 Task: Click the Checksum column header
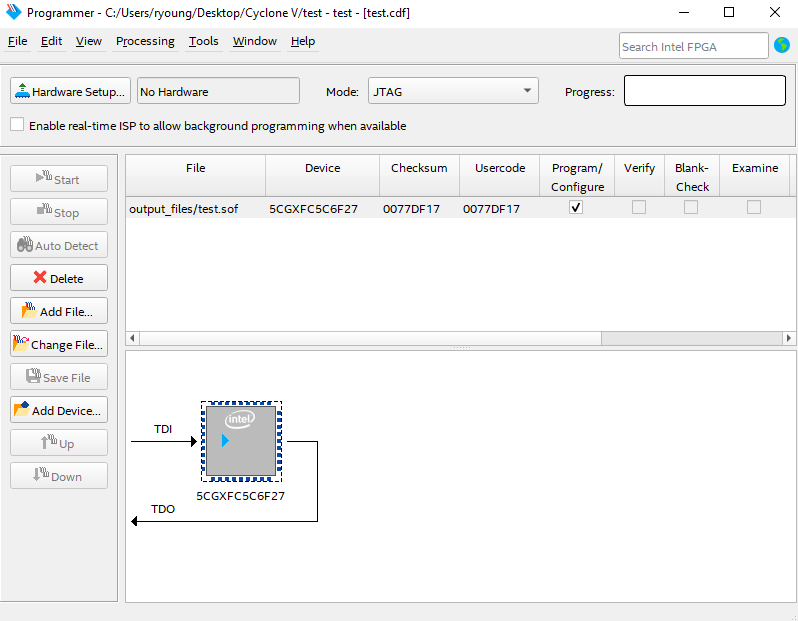tap(419, 176)
